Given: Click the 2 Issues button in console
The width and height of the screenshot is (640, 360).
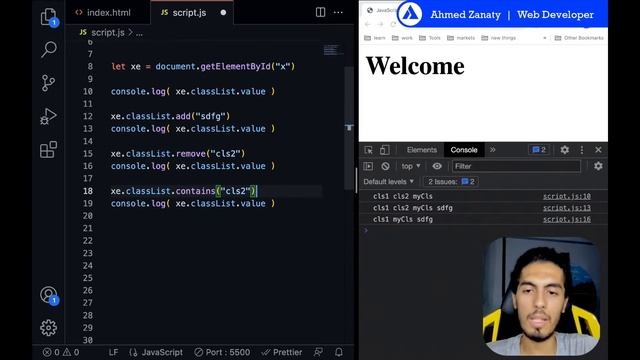Looking at the screenshot, I should click(451, 182).
